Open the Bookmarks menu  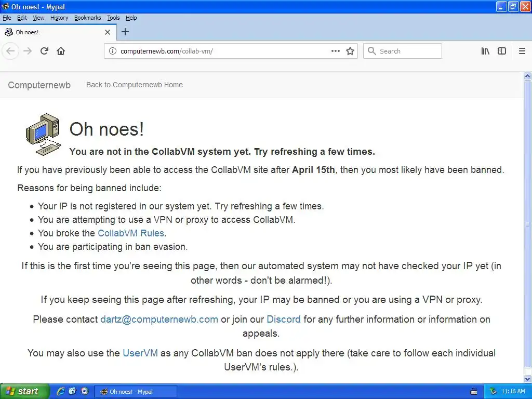pyautogui.click(x=87, y=18)
